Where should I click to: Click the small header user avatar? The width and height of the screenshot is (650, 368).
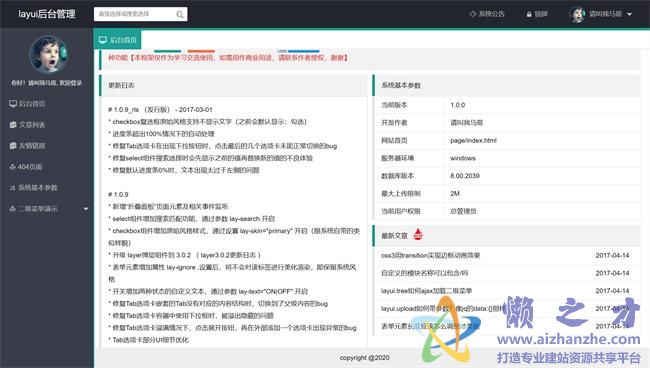pyautogui.click(x=577, y=14)
